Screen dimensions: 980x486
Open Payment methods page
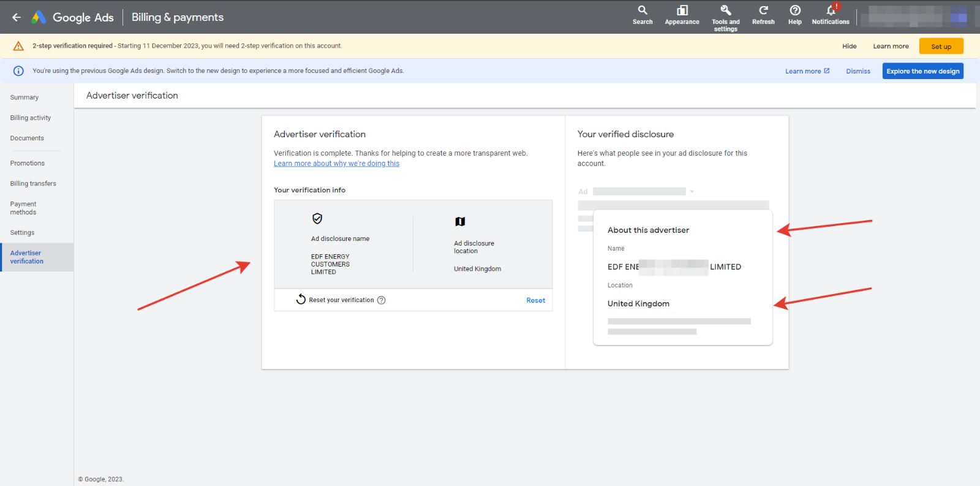pos(23,208)
